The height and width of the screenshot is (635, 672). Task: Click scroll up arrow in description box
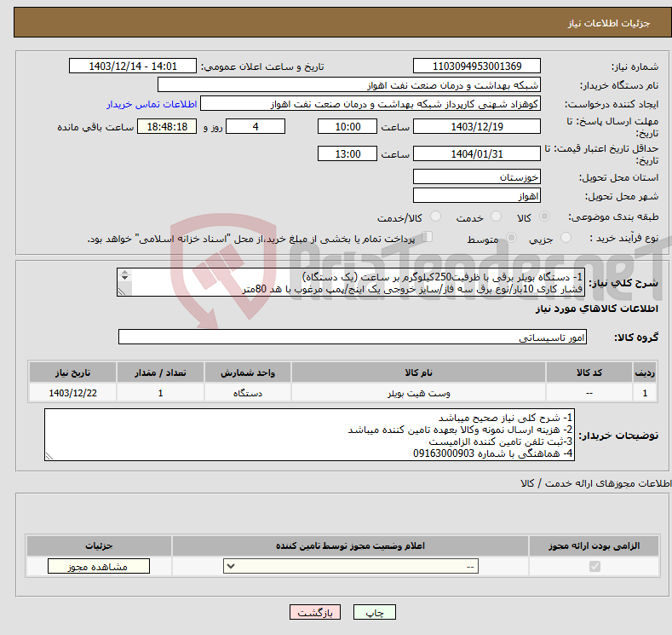[124, 272]
